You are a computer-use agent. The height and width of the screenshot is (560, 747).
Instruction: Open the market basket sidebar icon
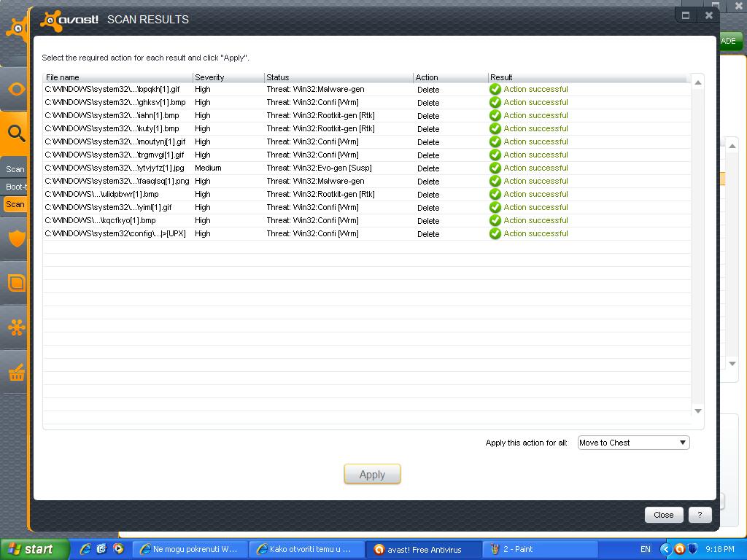17,373
